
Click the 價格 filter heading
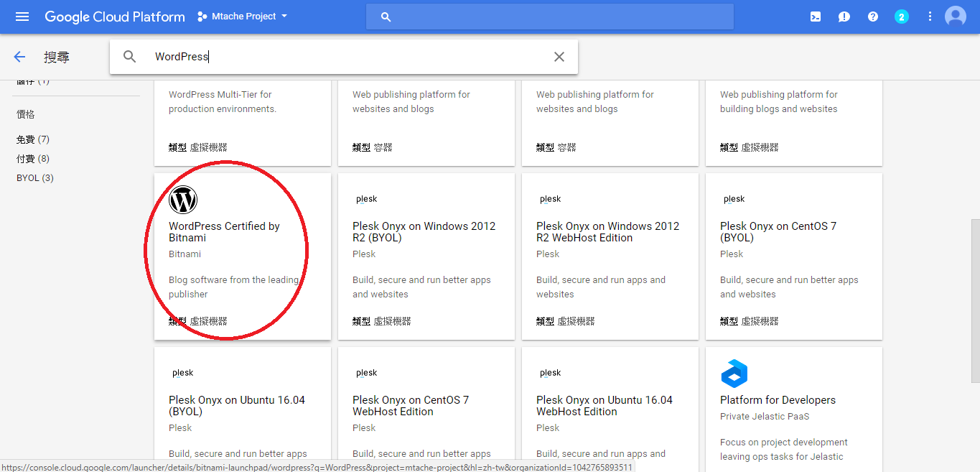click(26, 114)
